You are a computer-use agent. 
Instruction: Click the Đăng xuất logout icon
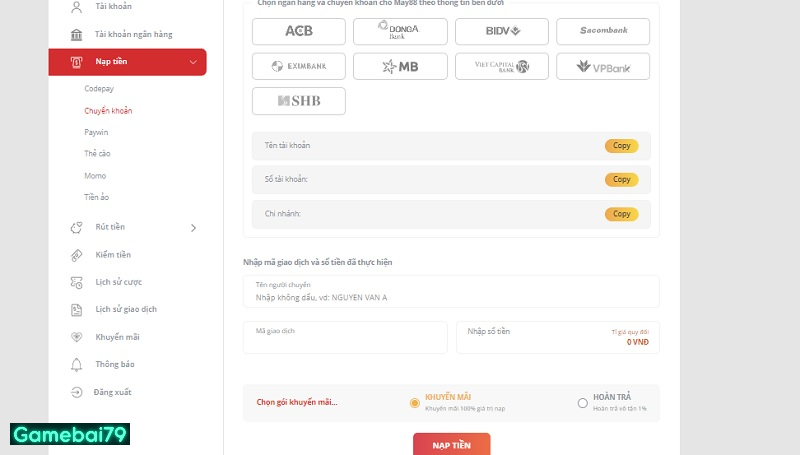[77, 392]
